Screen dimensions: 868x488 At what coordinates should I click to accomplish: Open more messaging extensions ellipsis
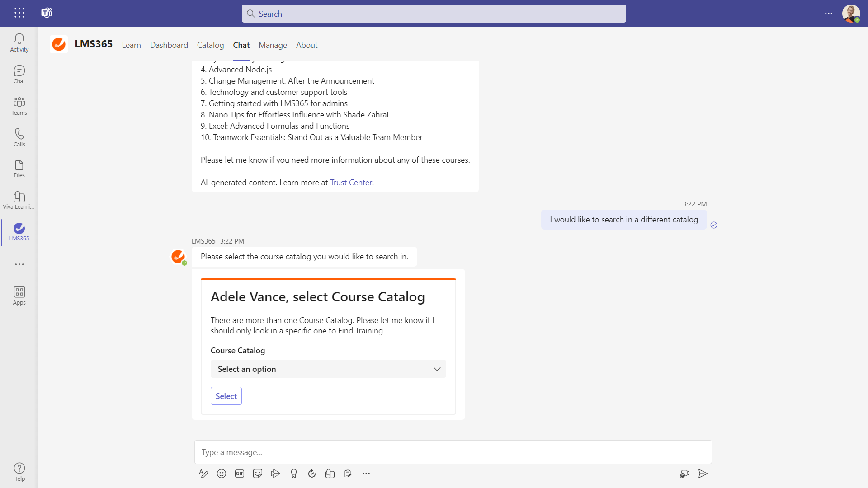366,474
